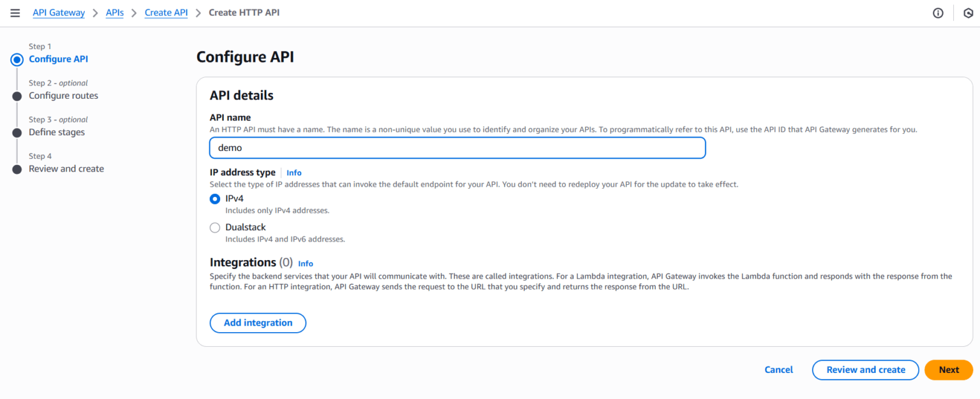Open the navigation sidebar hamburger menu
Viewport: 980px width, 399px height.
(x=15, y=12)
